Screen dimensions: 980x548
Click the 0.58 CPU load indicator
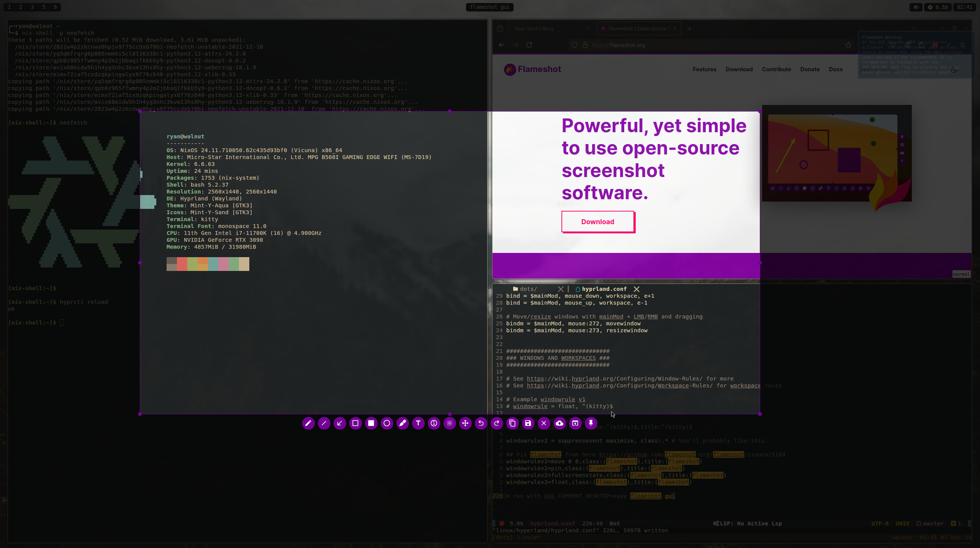pyautogui.click(x=938, y=7)
